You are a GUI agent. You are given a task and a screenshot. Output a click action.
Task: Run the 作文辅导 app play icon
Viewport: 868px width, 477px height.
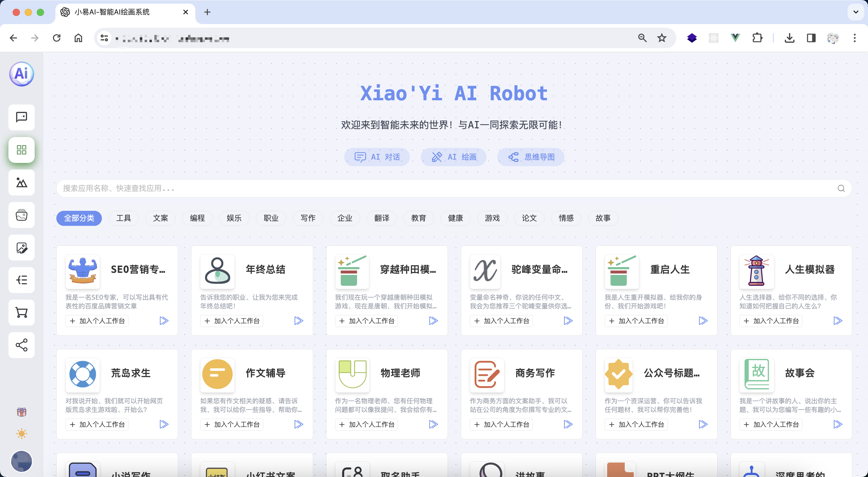tap(299, 425)
